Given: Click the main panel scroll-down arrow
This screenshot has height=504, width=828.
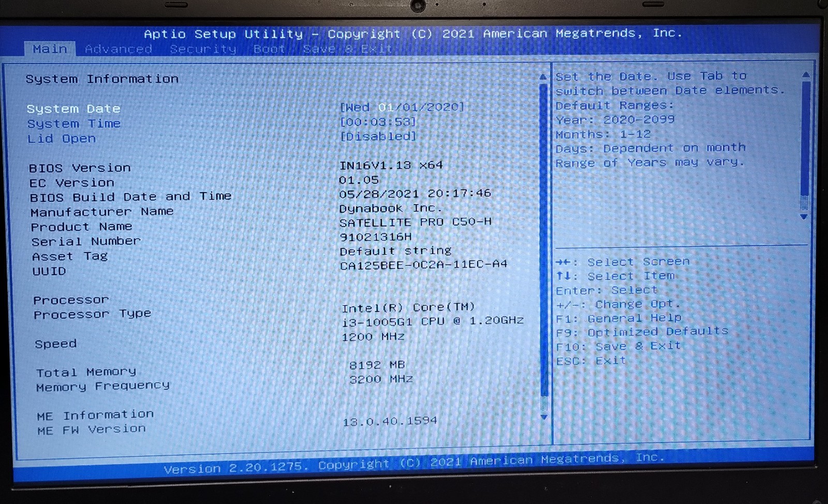Looking at the screenshot, I should 543,417.
